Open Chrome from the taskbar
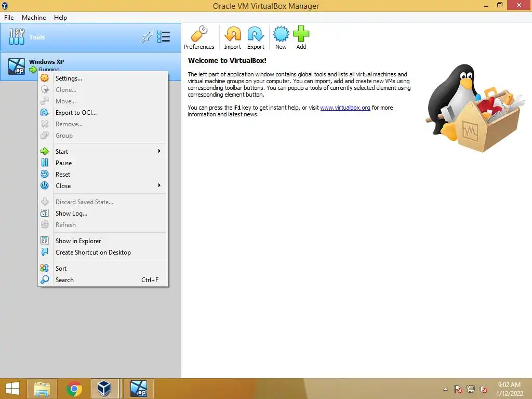The height and width of the screenshot is (399, 532). [x=74, y=389]
